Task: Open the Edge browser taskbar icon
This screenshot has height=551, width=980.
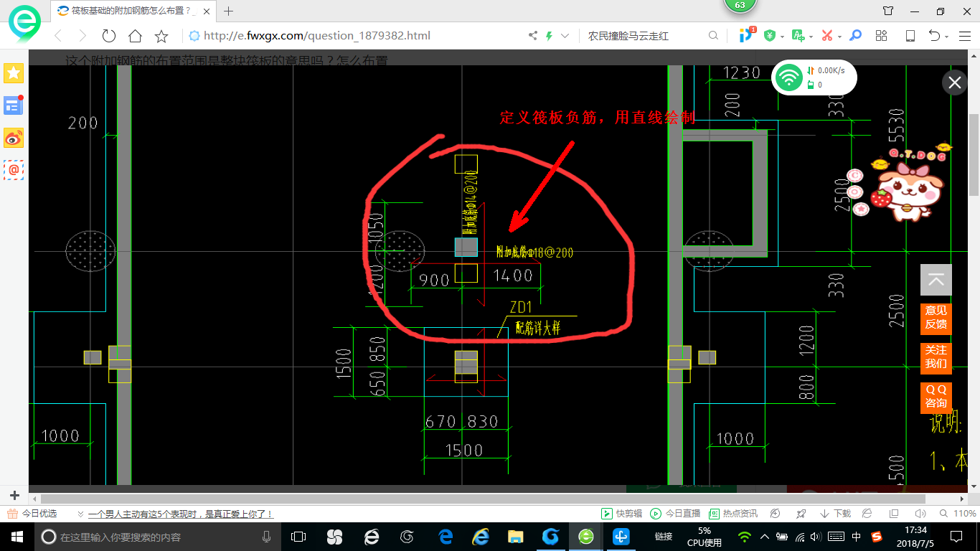Action: tap(445, 537)
